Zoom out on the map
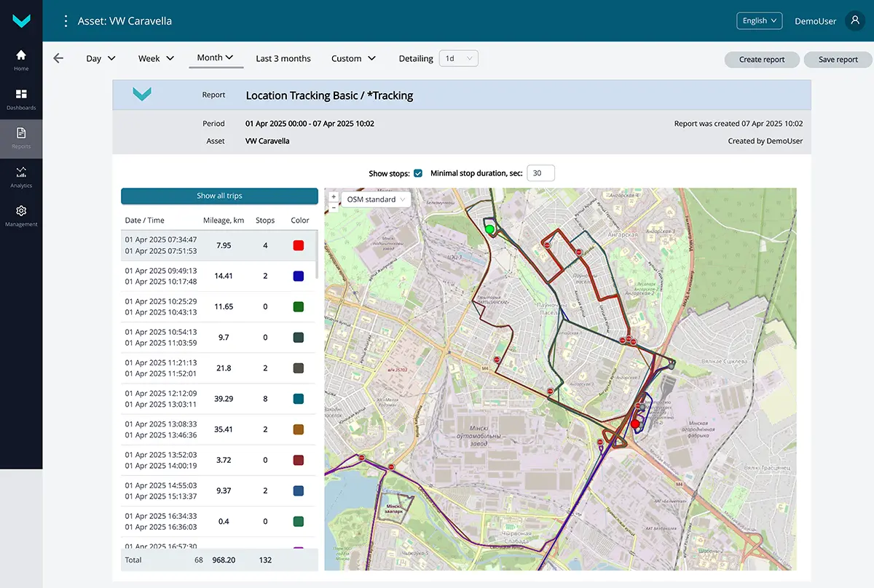 click(334, 207)
